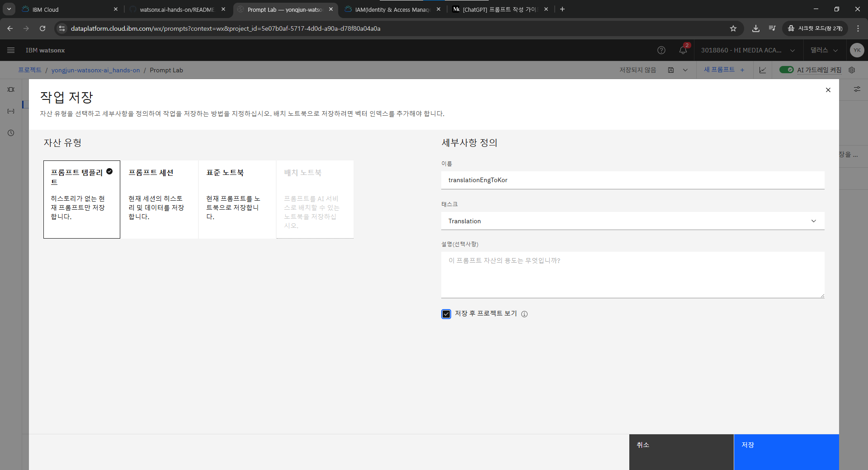Switch to Prompt Lab browser tab
868x470 pixels.
285,9
